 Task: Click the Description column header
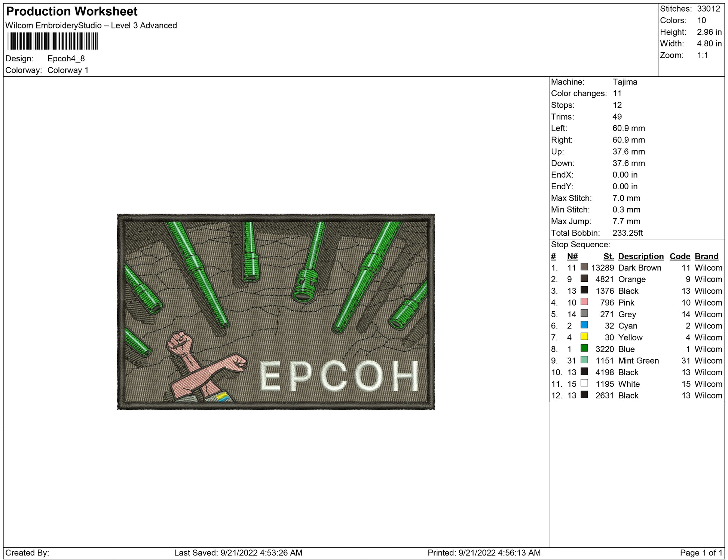(640, 256)
